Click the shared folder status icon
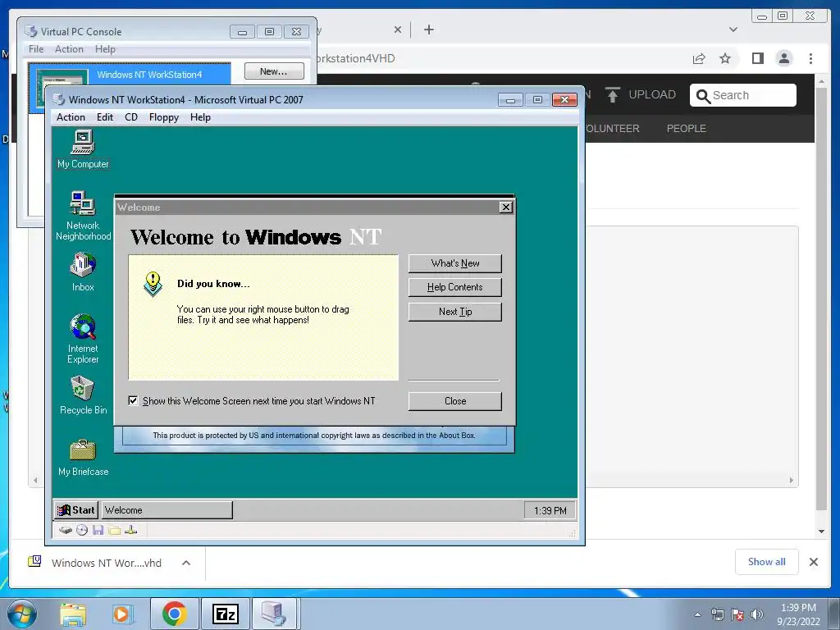The height and width of the screenshot is (630, 840). 115,531
